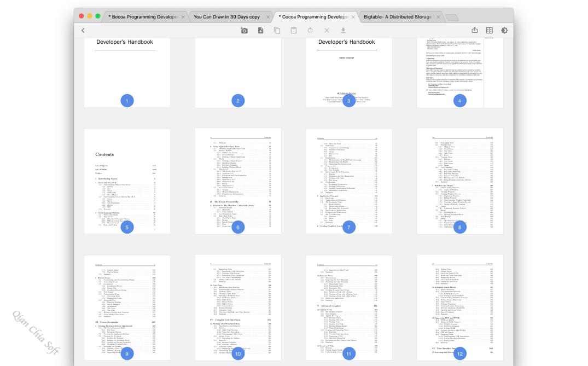Select page 5 Contents thumbnail
This screenshot has height=366, width=588.
[127, 182]
